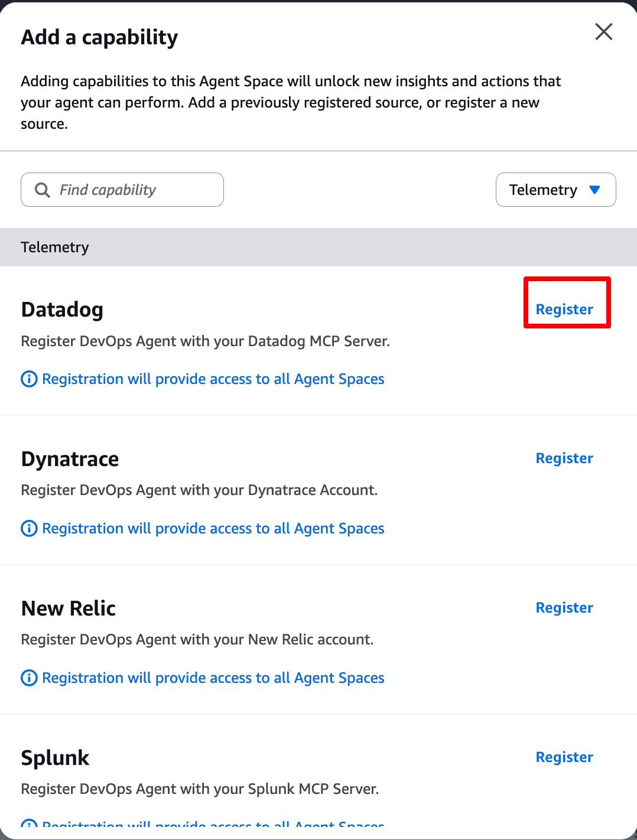
Task: Click Register next to New Relic
Action: pos(564,608)
